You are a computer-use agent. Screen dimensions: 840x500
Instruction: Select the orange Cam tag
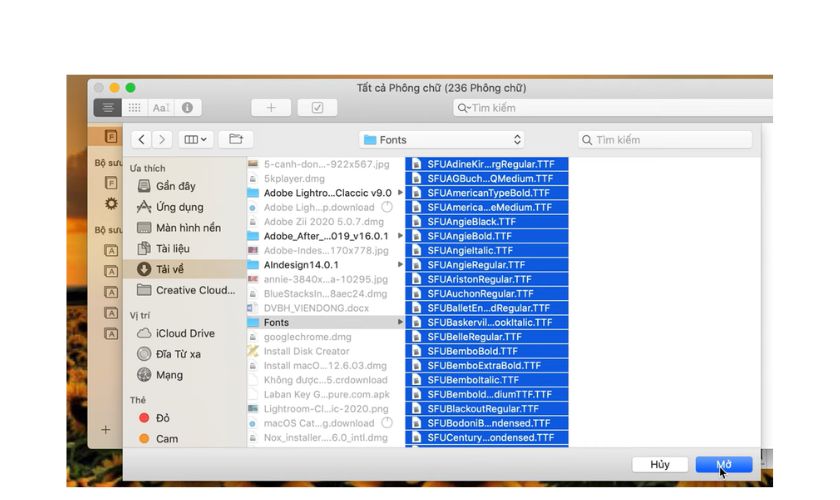(184, 438)
